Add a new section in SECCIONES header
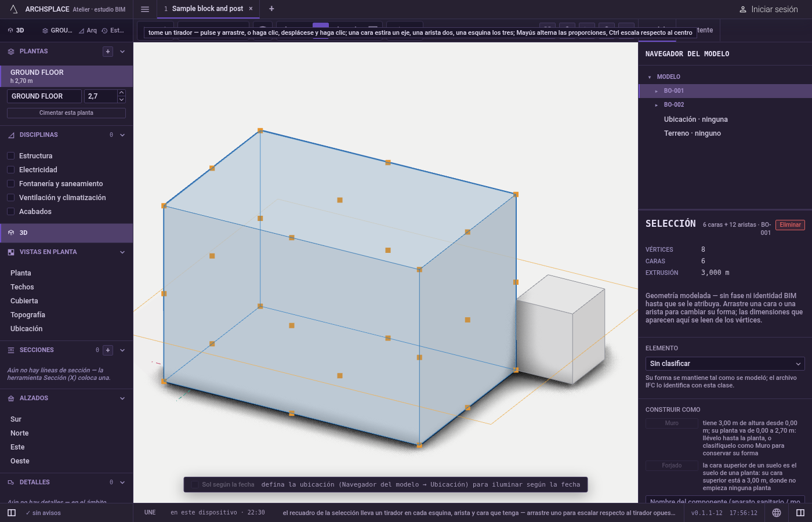This screenshot has width=812, height=522. 108,350
